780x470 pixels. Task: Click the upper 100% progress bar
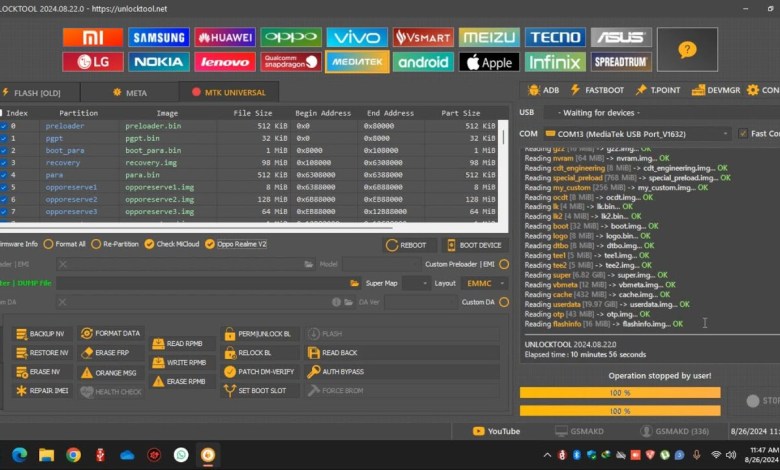(x=620, y=393)
